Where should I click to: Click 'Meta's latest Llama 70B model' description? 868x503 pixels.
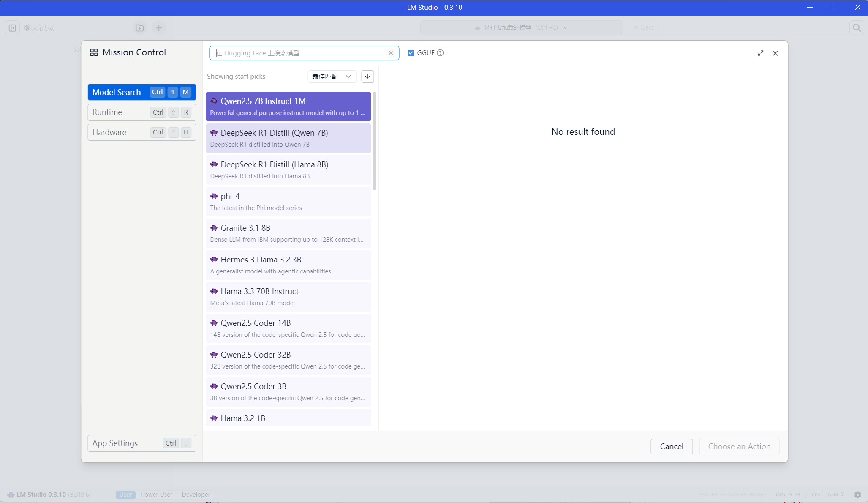[253, 303]
